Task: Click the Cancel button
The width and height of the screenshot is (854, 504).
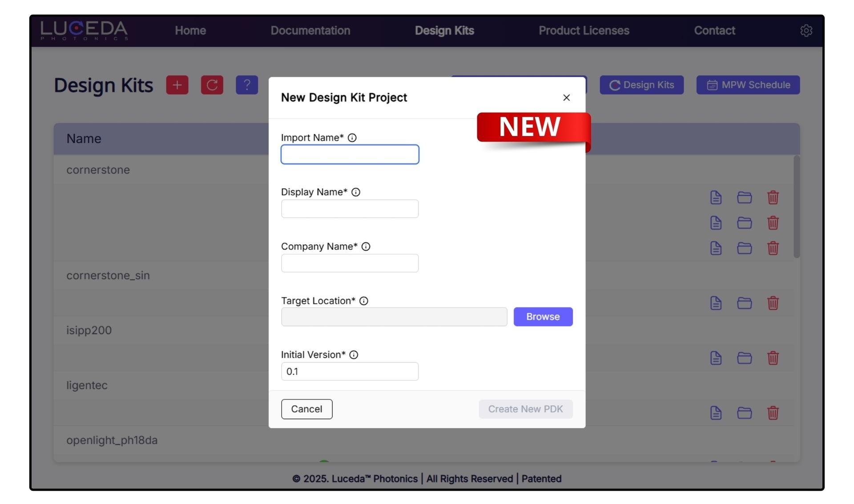Action: click(x=306, y=409)
